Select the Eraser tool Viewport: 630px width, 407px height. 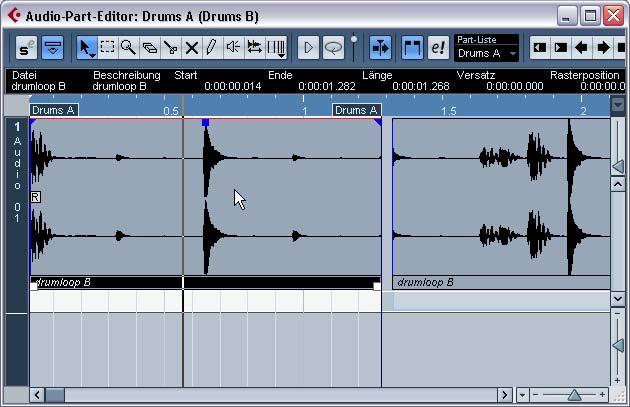(149, 48)
